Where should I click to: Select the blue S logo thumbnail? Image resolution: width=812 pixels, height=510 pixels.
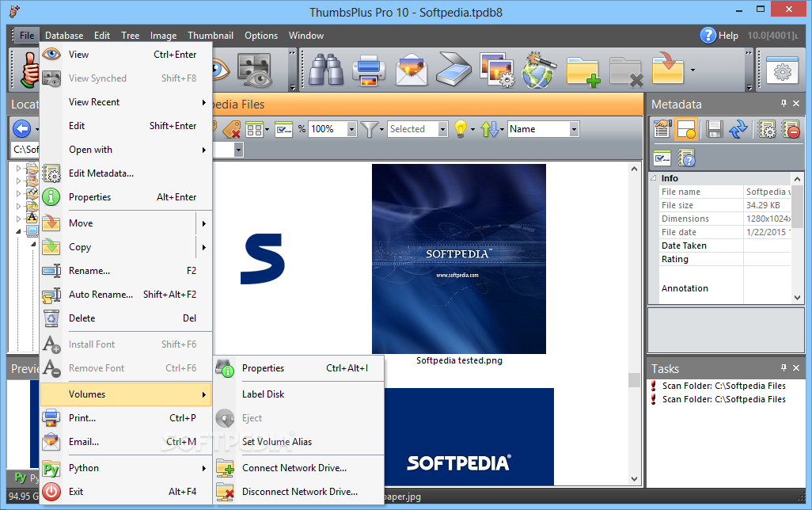tap(263, 259)
